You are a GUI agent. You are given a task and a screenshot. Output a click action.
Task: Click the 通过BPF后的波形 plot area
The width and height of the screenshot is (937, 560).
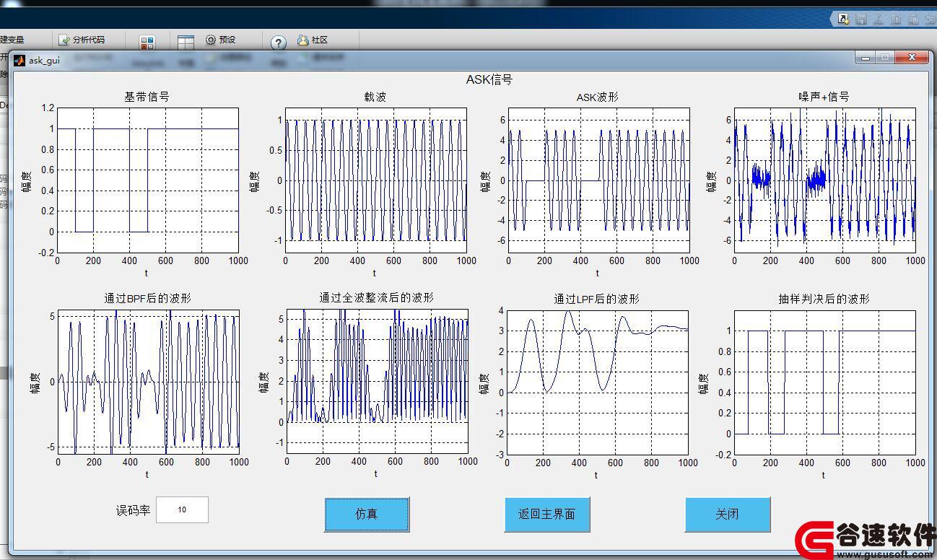point(148,382)
